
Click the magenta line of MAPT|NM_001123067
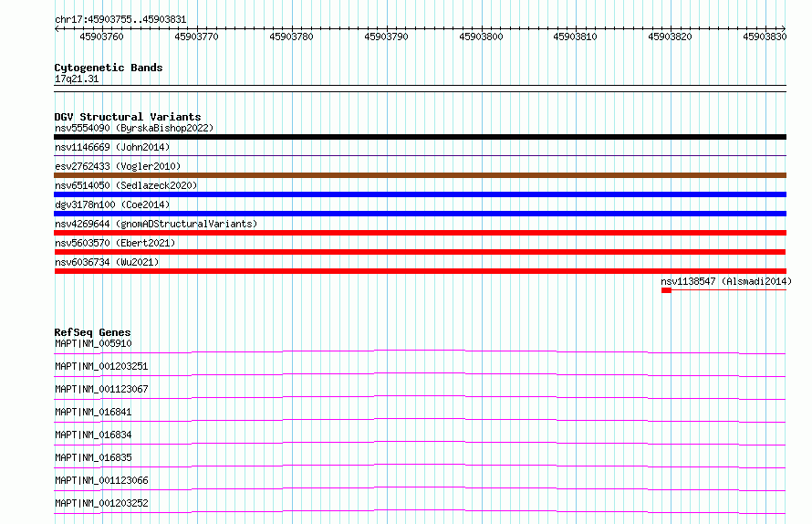point(420,397)
